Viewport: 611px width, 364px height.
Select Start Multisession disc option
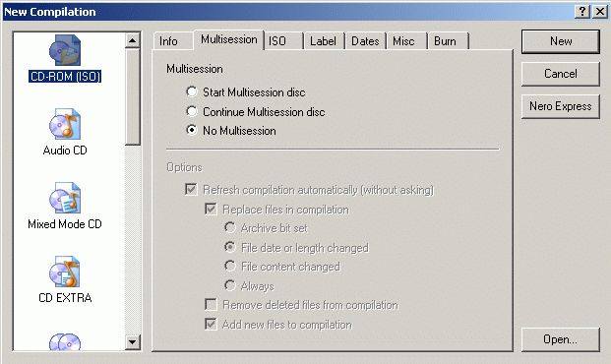(191, 91)
